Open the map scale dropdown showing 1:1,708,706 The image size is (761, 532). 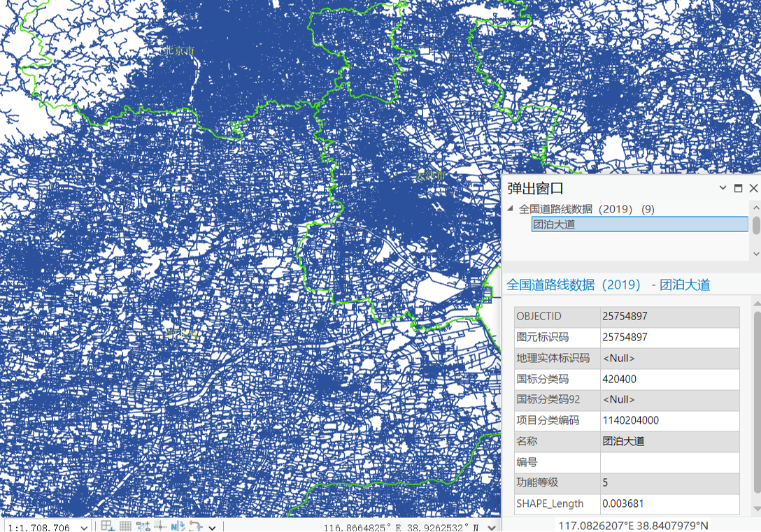pyautogui.click(x=84, y=527)
